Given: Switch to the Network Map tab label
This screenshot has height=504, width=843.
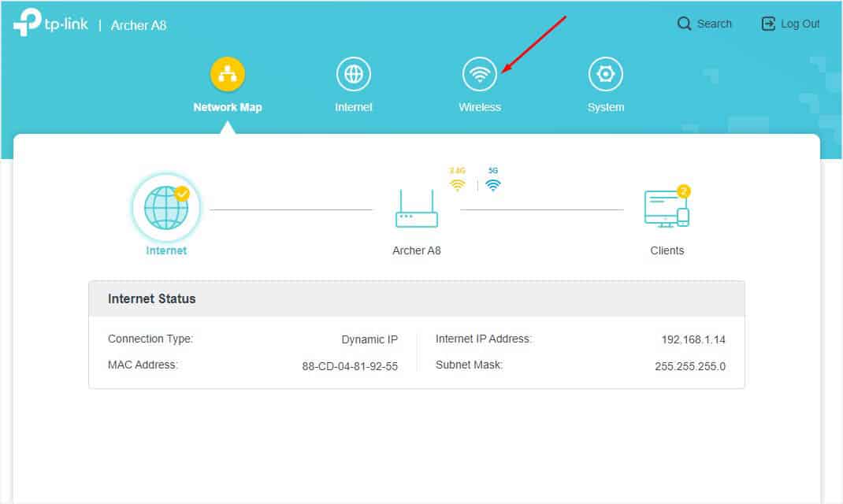Looking at the screenshot, I should tap(228, 107).
